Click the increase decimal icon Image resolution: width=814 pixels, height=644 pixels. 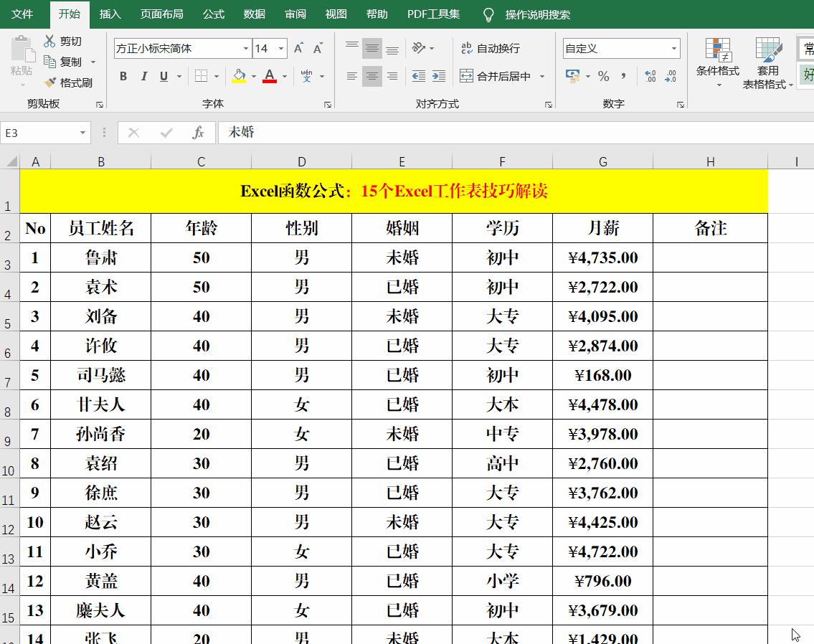(x=650, y=75)
